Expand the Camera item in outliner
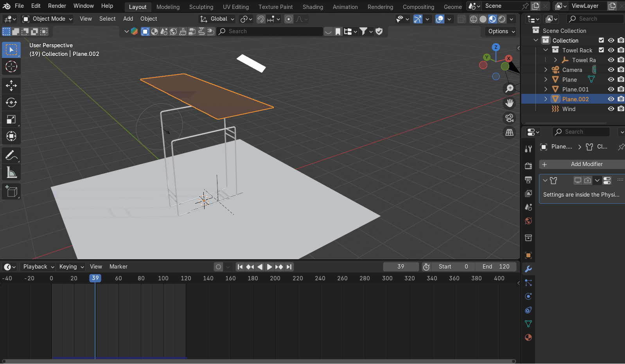625x364 pixels. click(546, 70)
